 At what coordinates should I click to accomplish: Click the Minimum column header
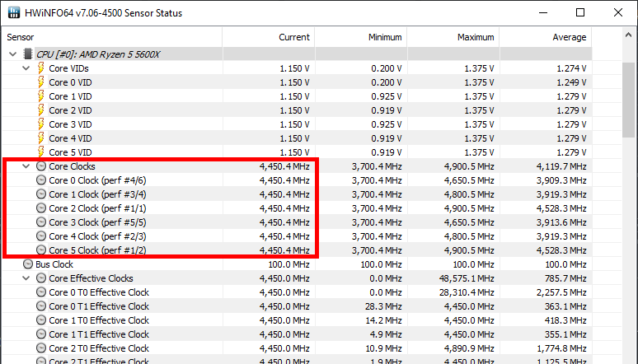[x=361, y=37]
